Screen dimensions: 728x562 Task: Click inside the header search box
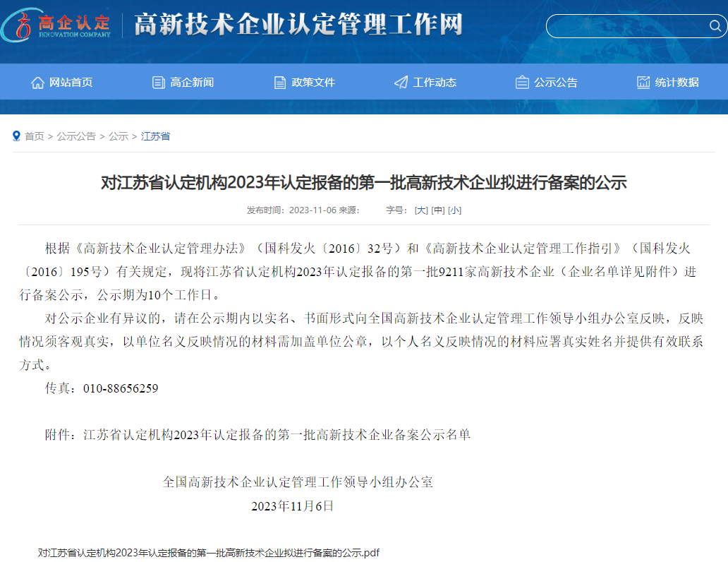click(628, 27)
